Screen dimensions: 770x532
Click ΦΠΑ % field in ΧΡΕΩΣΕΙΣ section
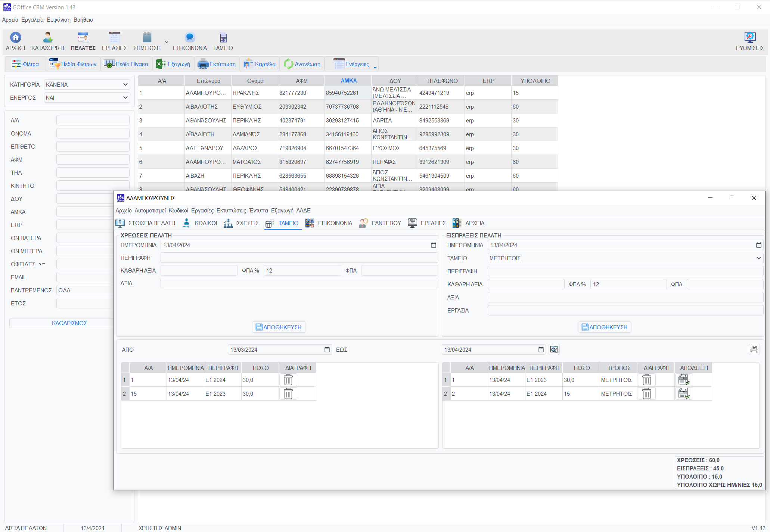tap(302, 270)
